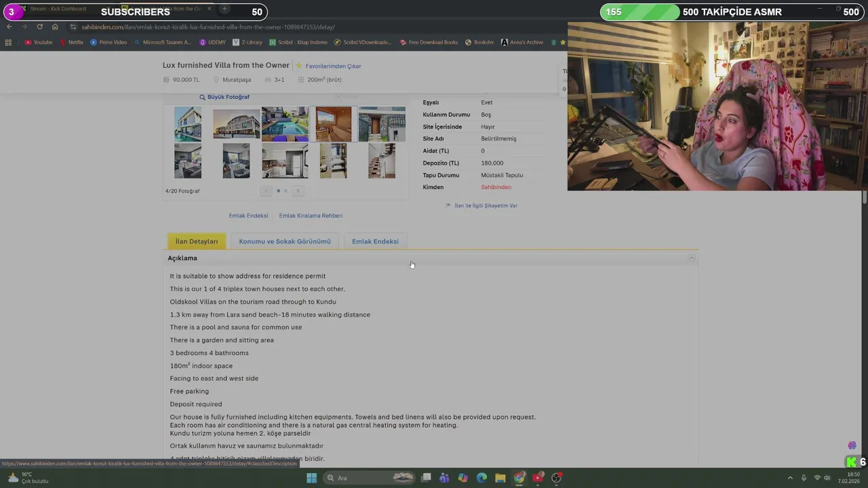Click the Büyük Fotoğraf magnifier icon
The image size is (868, 488).
tap(202, 98)
